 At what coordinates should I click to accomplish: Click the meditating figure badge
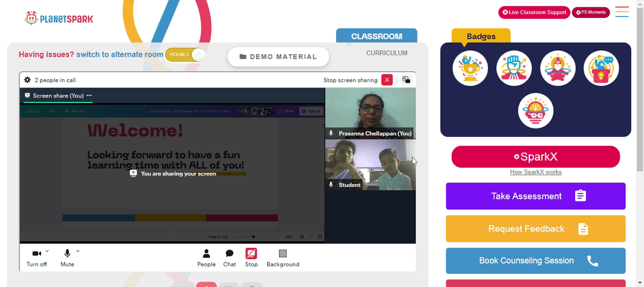pos(558,68)
